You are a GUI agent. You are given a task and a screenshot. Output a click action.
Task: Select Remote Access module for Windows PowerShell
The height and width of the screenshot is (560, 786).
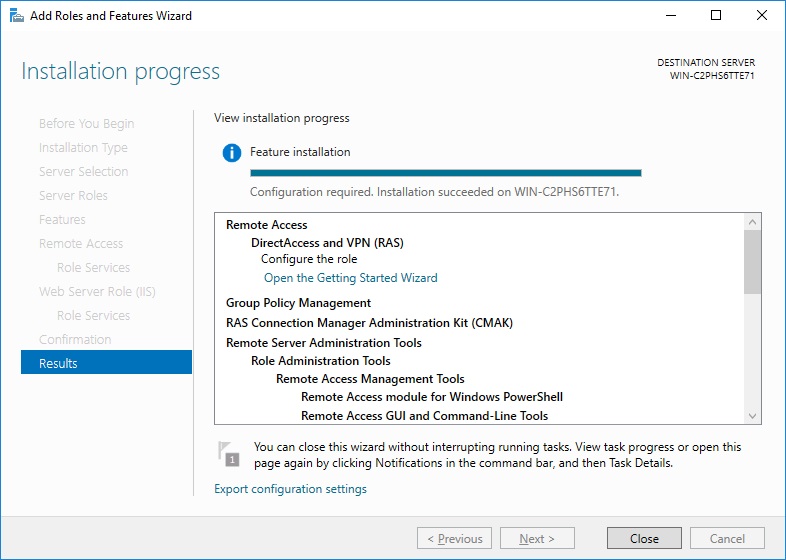432,397
